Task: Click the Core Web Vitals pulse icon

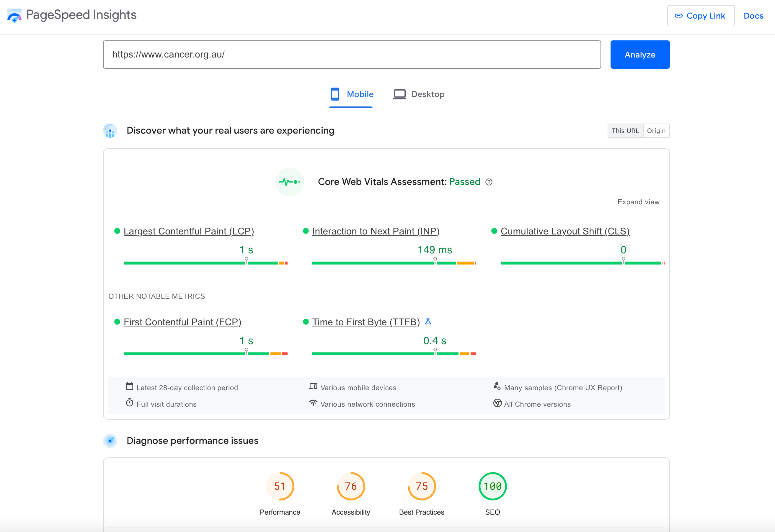Action: click(289, 182)
